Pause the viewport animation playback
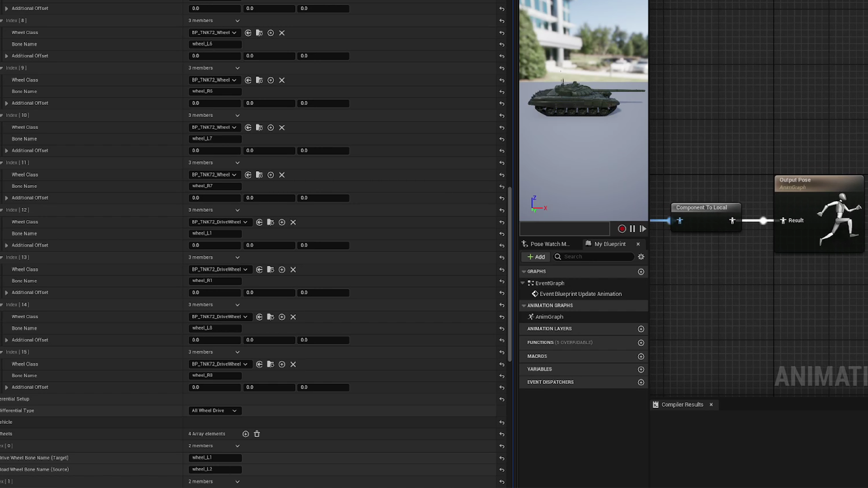 (x=632, y=229)
